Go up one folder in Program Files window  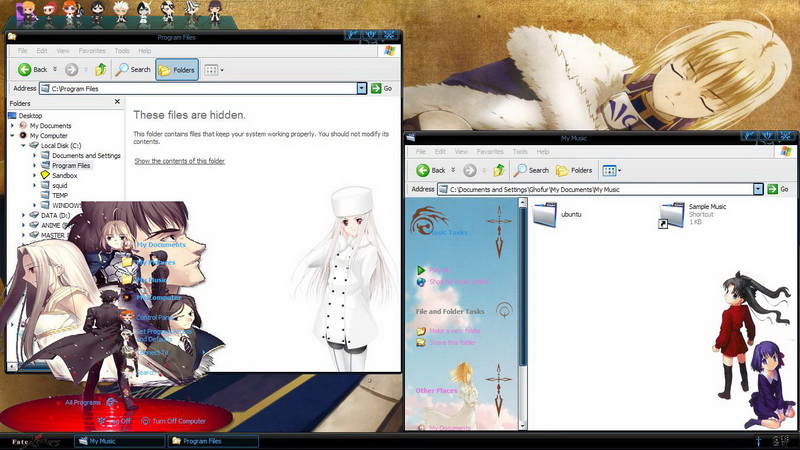(x=101, y=69)
